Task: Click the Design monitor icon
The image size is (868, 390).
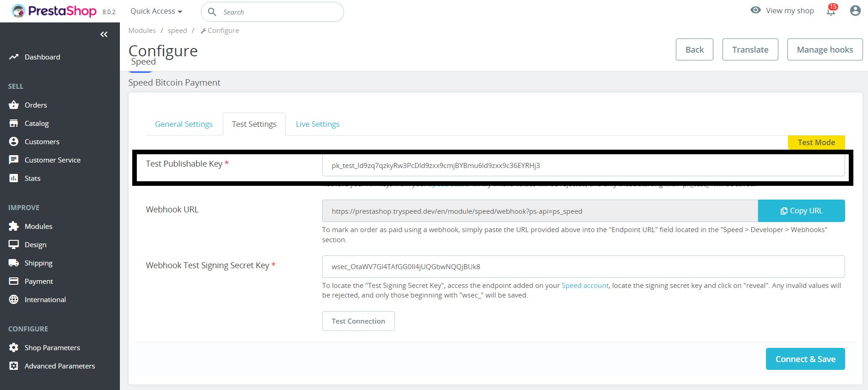Action: 14,244
